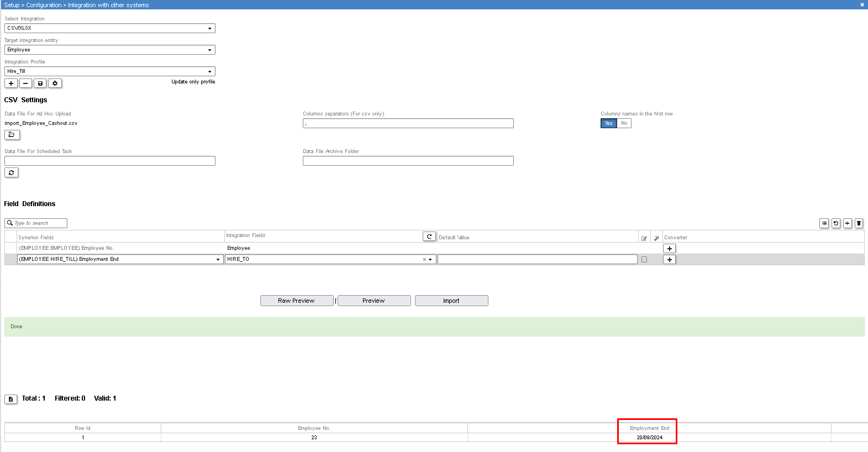Click the 20/09/2024 date cell

click(x=650, y=438)
